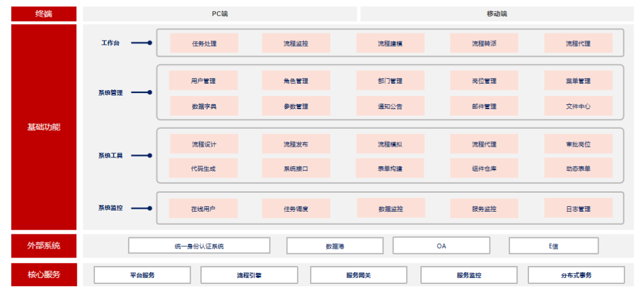Click the 工作台 row label

click(x=110, y=43)
